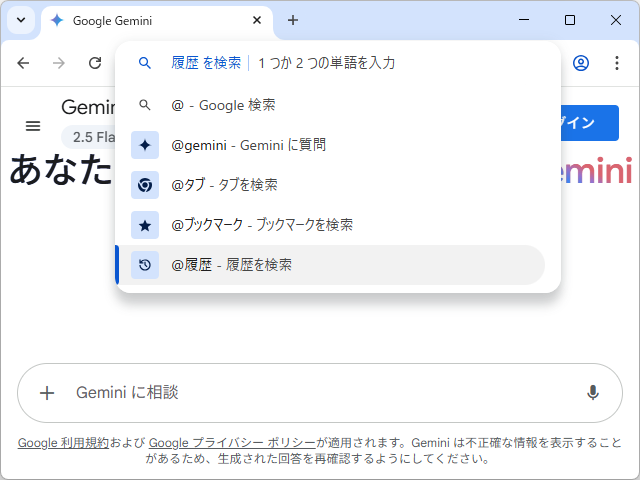Click the blue sign-in button
The height and width of the screenshot is (480, 640).
[x=589, y=123]
